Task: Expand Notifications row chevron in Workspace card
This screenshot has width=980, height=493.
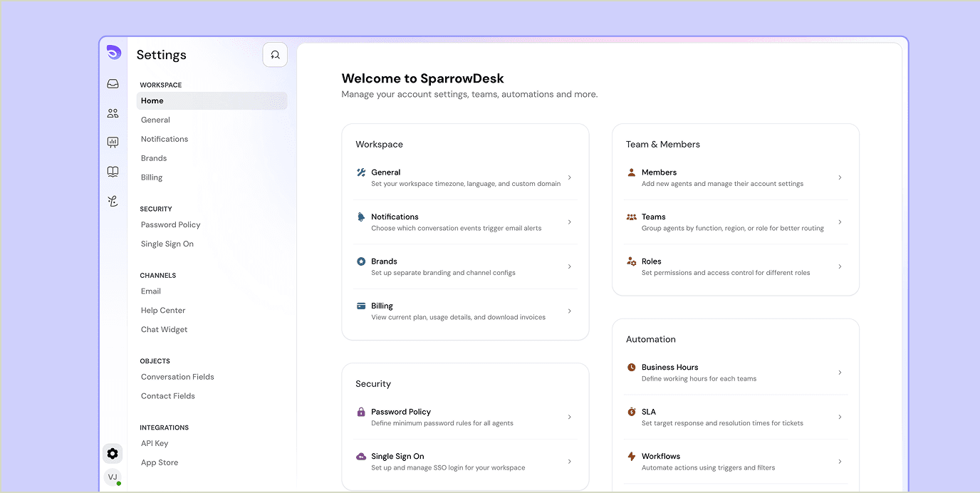Action: [x=570, y=222]
